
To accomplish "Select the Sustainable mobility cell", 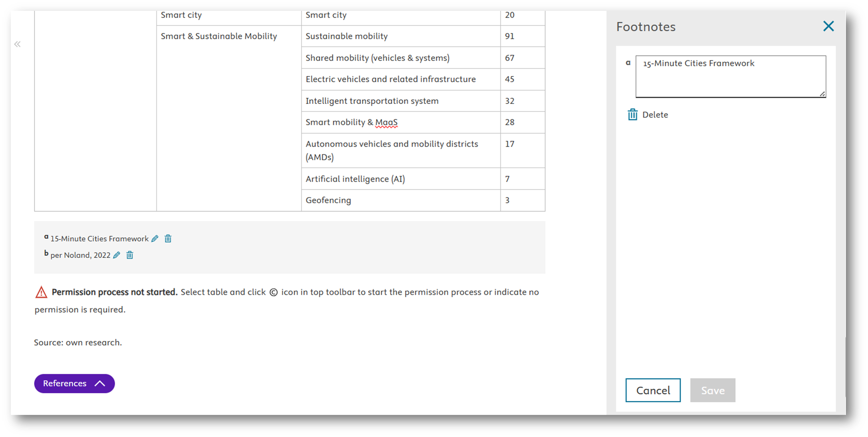I will 401,36.
